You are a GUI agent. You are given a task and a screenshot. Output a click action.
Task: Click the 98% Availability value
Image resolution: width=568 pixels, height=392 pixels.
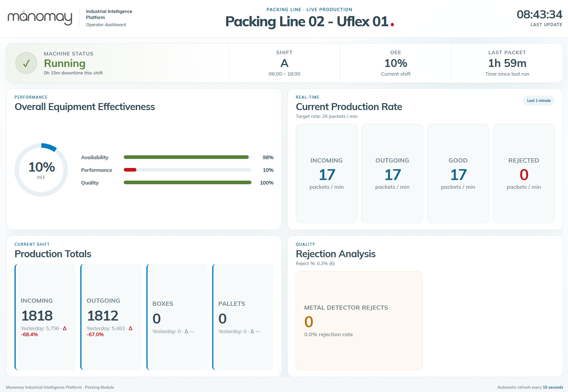click(268, 157)
